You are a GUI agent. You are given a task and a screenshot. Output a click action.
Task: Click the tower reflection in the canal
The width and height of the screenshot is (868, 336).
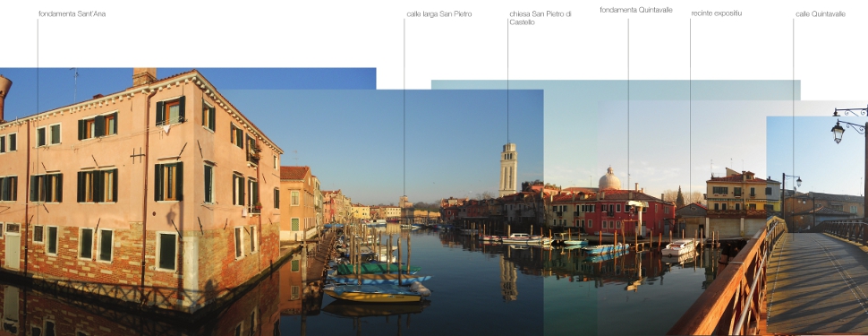509,277
